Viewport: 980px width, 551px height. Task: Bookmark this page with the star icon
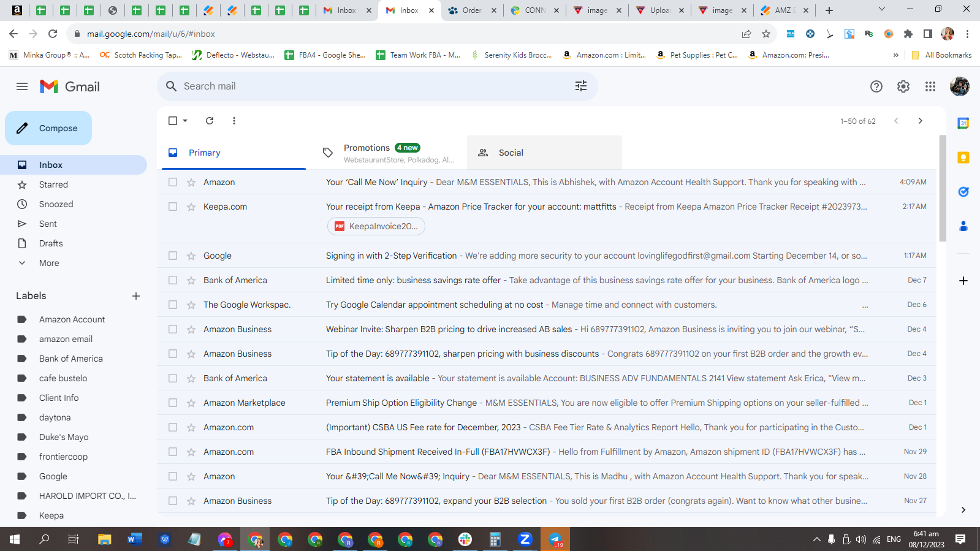pos(766,34)
